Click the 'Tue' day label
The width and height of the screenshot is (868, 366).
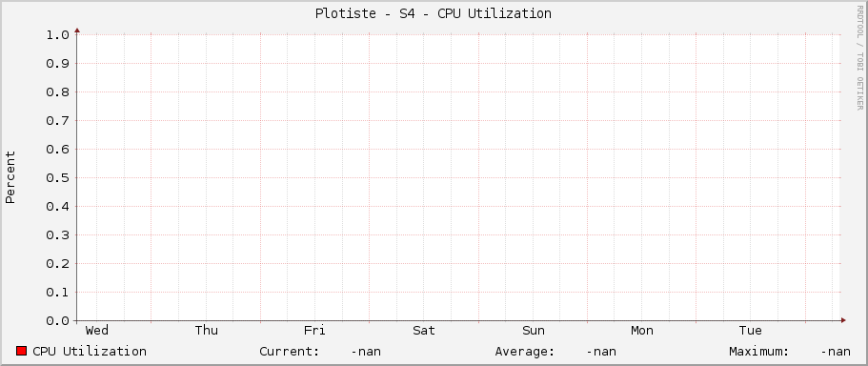pos(751,331)
